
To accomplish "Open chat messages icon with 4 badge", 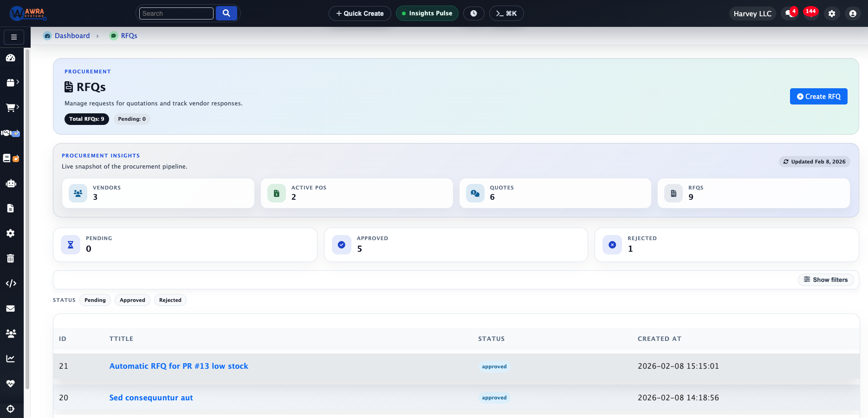I will (x=789, y=13).
